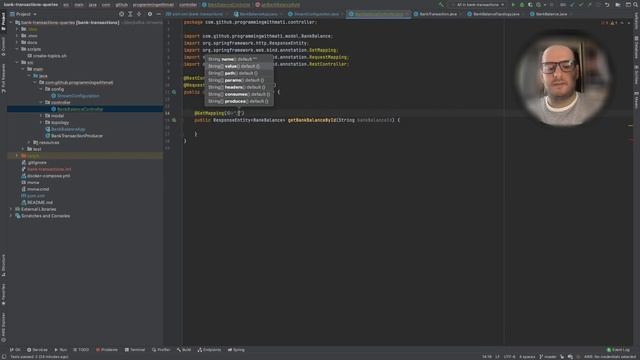
Task: Click the Search Everywhere magnifier icon
Action: (x=636, y=4)
